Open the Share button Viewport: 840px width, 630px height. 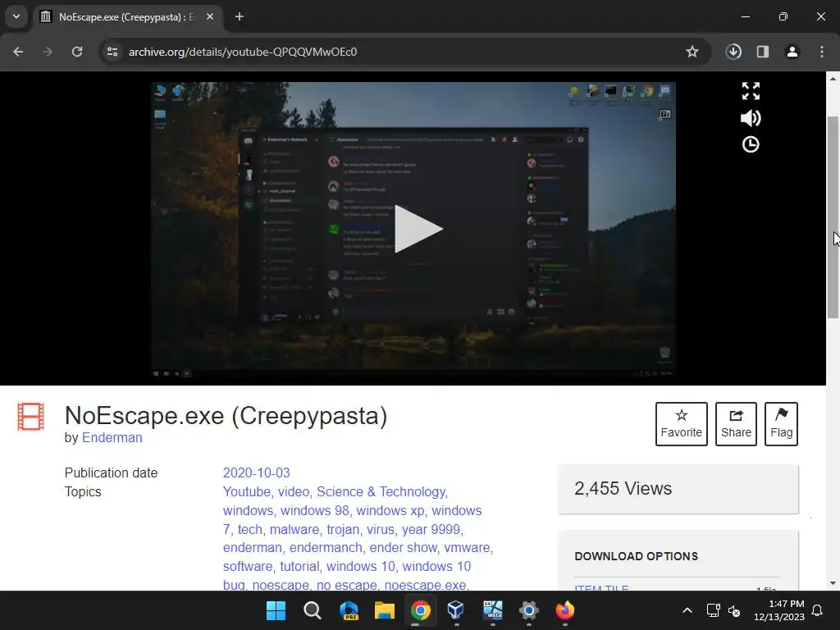736,424
